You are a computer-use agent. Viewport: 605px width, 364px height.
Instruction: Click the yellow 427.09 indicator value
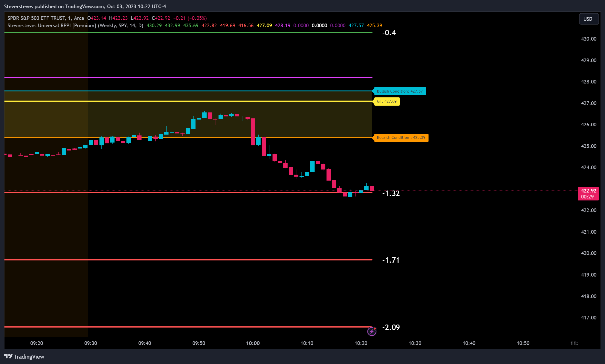click(264, 26)
